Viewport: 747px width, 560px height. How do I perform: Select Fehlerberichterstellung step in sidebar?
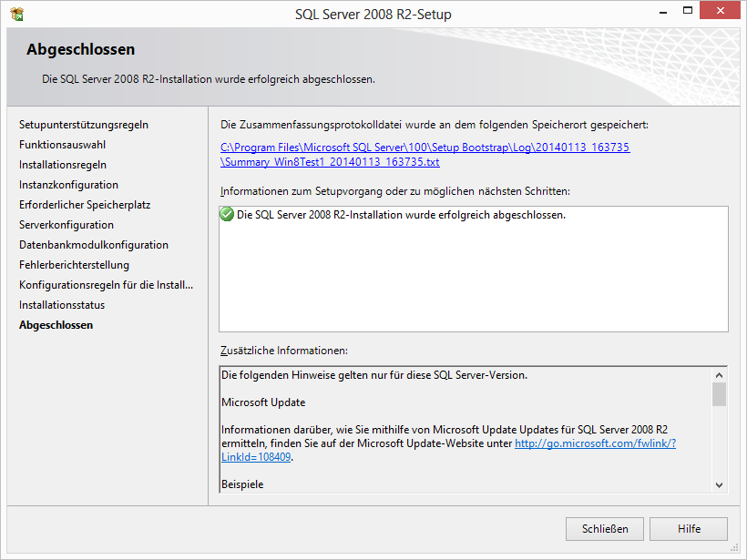[74, 265]
